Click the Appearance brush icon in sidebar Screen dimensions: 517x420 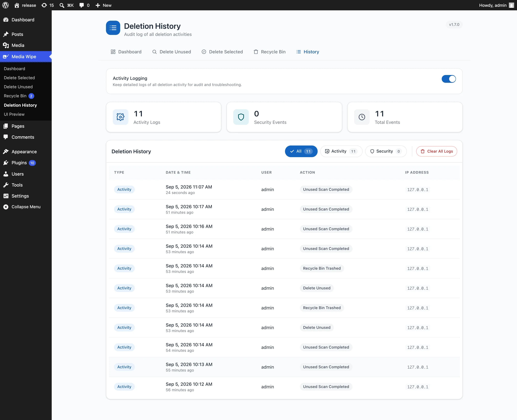(x=6, y=152)
